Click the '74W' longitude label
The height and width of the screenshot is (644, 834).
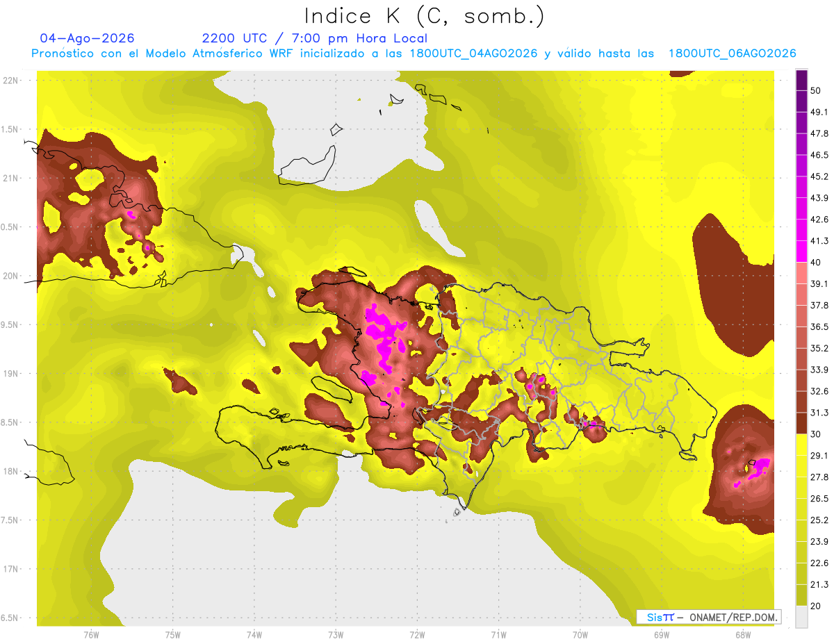(254, 634)
